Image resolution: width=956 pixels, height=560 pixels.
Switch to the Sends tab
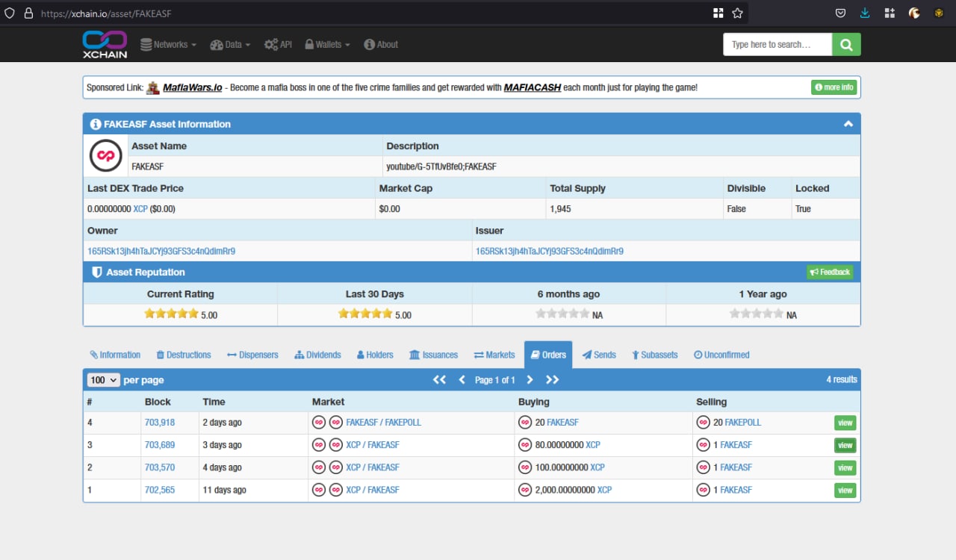(x=599, y=355)
